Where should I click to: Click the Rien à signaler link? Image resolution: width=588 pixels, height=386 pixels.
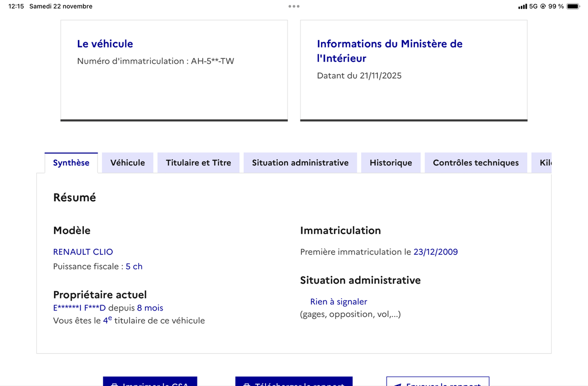[339, 302]
